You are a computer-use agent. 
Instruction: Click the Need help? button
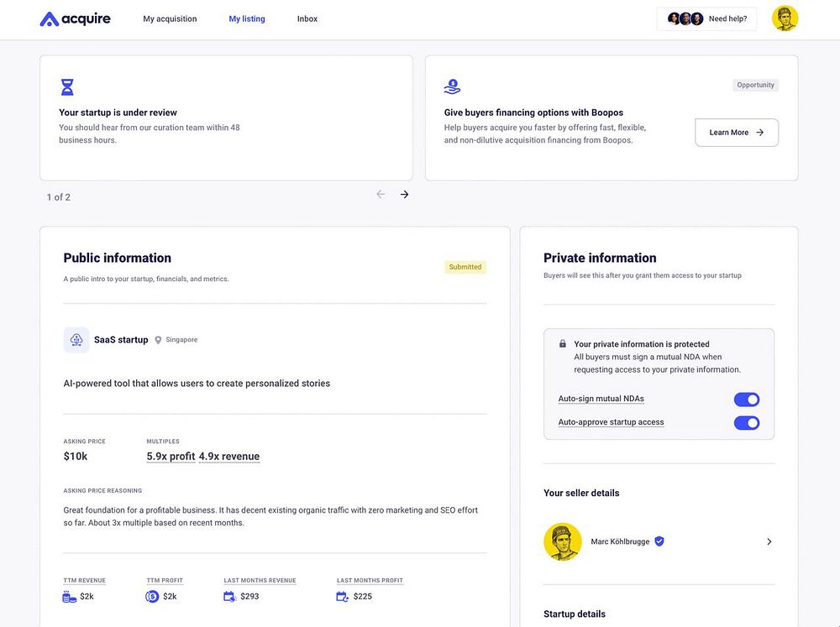(706, 18)
